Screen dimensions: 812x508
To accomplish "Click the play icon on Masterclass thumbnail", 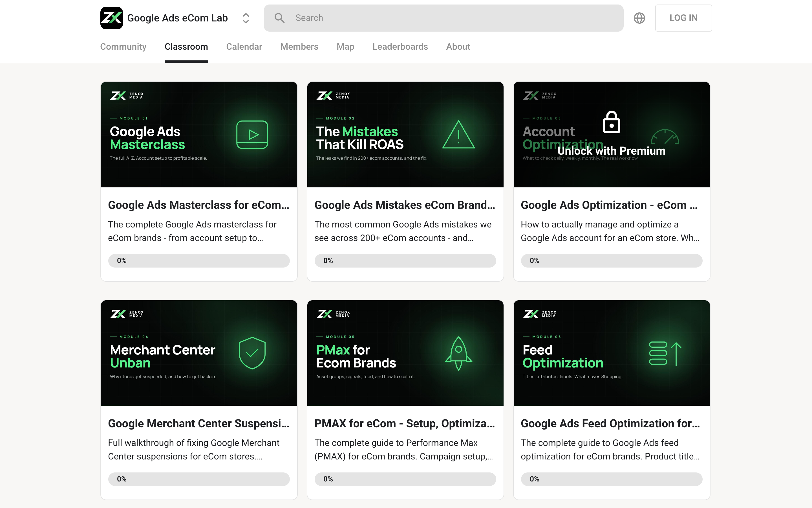I will tap(252, 134).
